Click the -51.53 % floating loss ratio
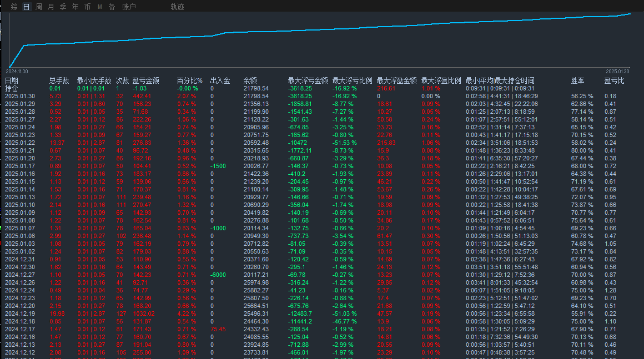 click(x=345, y=143)
